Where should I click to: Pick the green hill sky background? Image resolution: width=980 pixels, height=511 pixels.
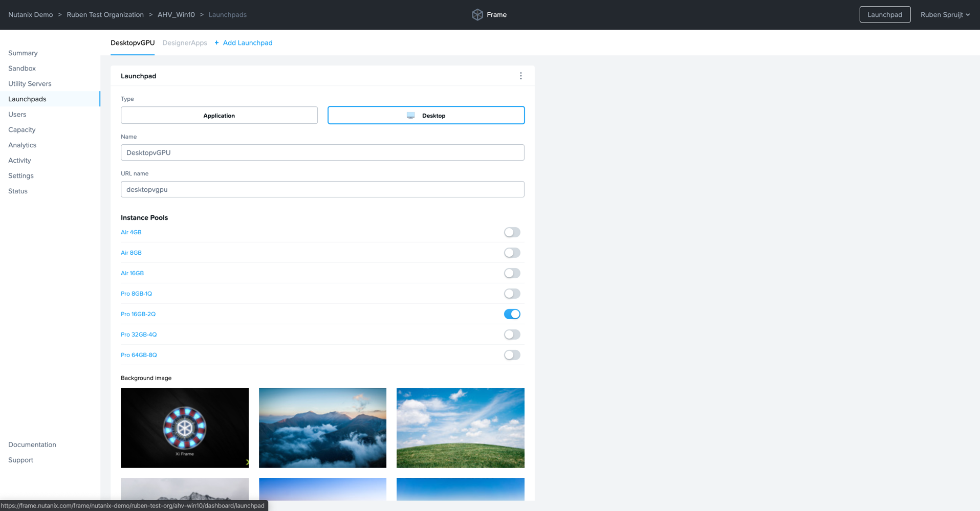point(460,428)
